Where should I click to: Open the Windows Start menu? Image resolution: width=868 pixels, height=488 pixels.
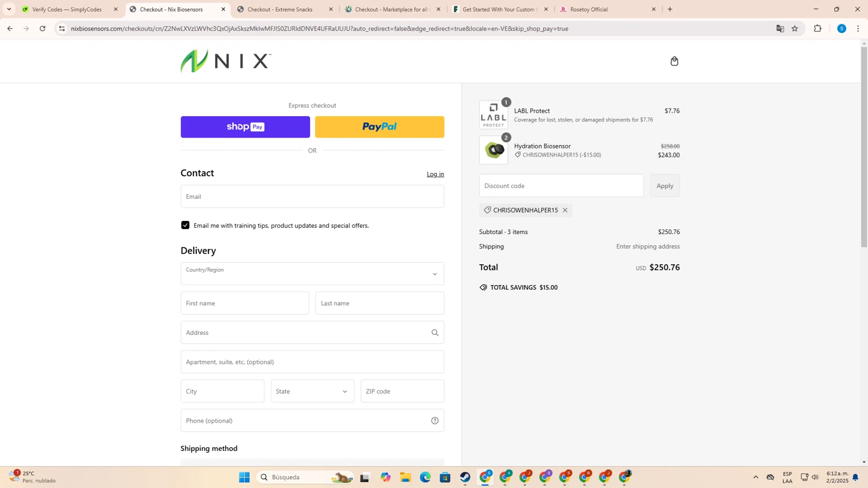click(244, 477)
